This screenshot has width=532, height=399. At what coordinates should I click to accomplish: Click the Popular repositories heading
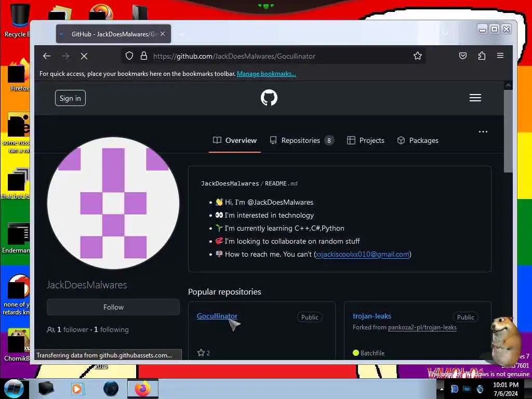224,292
